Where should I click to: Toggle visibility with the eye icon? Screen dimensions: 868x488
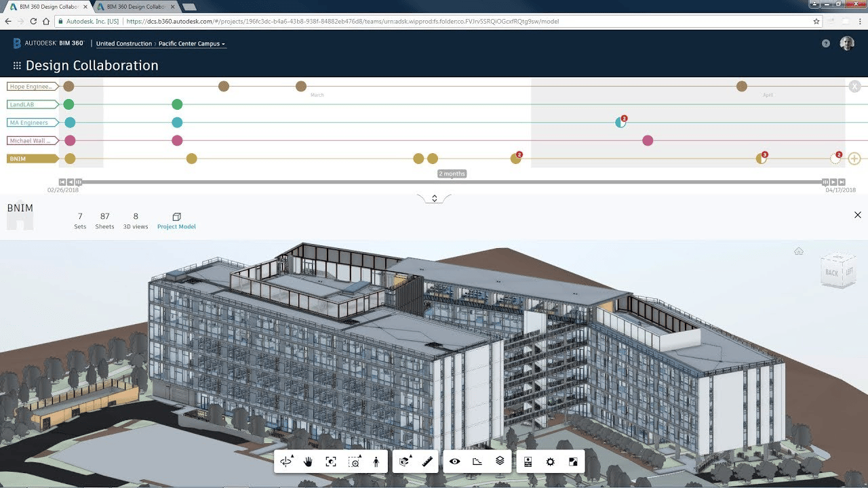pyautogui.click(x=454, y=461)
